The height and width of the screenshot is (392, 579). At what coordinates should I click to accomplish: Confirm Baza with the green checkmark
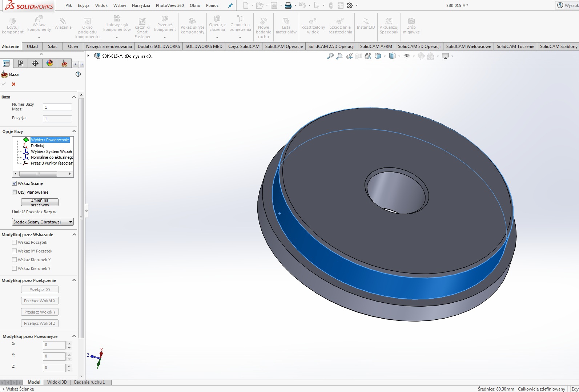coord(4,84)
